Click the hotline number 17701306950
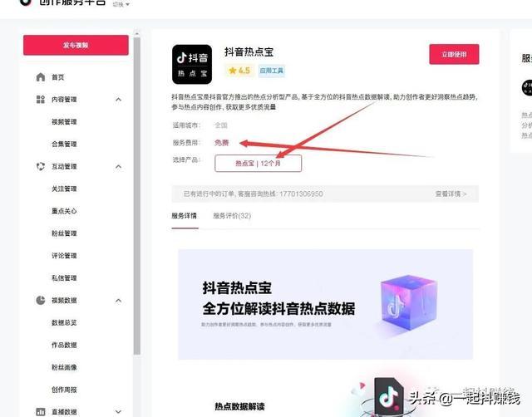The height and width of the screenshot is (417, 532). [x=301, y=194]
